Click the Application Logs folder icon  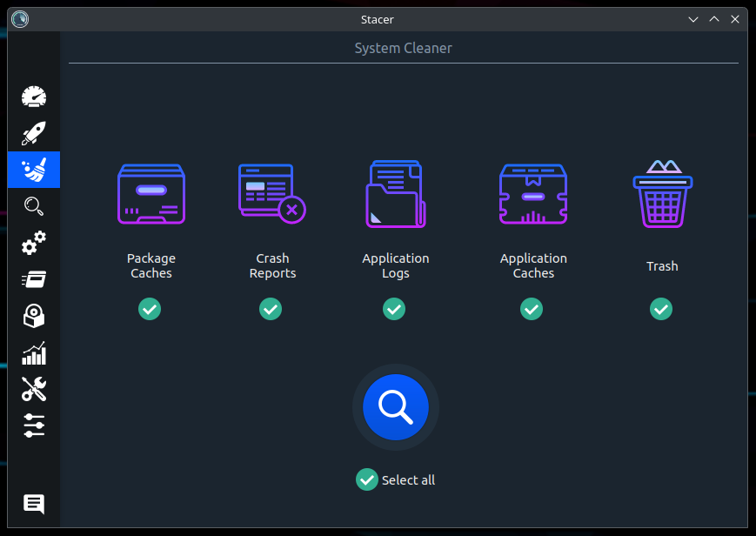[x=395, y=194]
